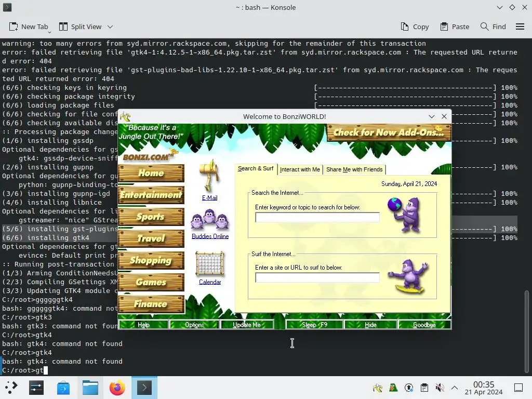Launch Discover software center from taskbar

(x=63, y=388)
